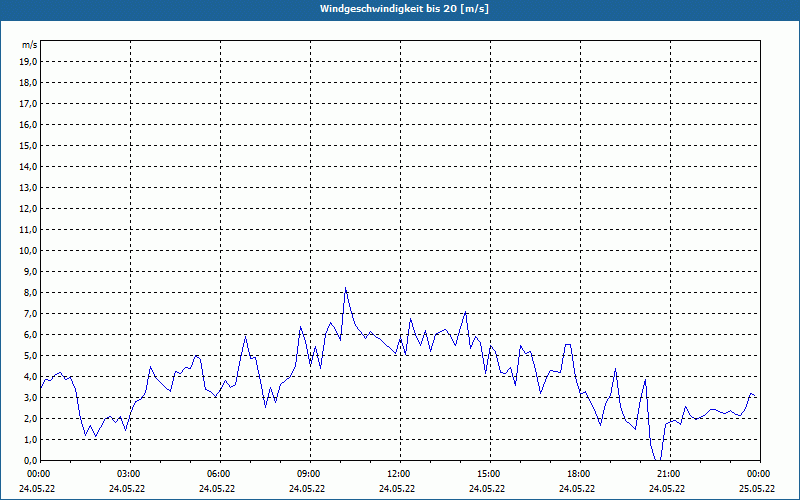Pick the '2,0' y-axis value
Screen dimensions: 800x500
[x=30, y=418]
